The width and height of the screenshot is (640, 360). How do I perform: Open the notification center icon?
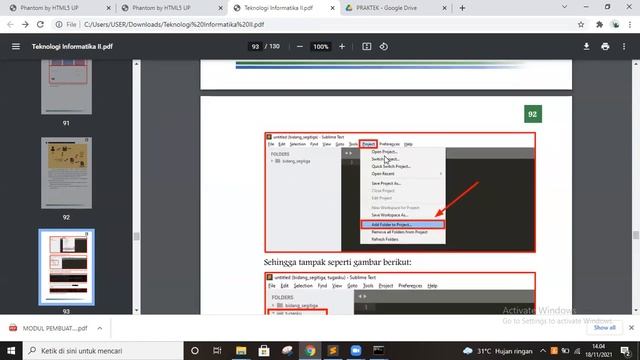626,351
